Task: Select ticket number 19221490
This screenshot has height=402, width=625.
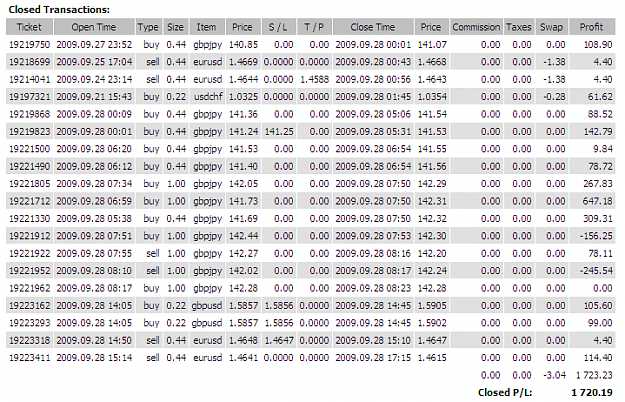Action: click(29, 167)
